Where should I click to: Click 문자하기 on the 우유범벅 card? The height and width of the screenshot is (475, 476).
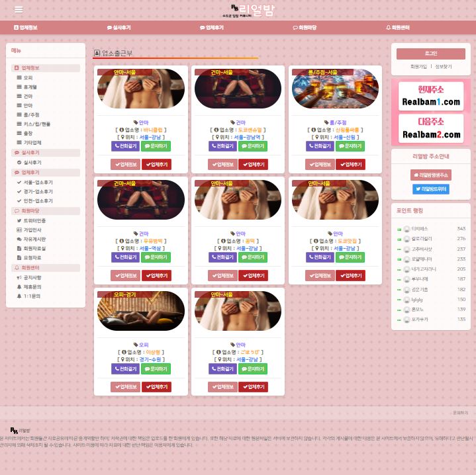coord(156,257)
